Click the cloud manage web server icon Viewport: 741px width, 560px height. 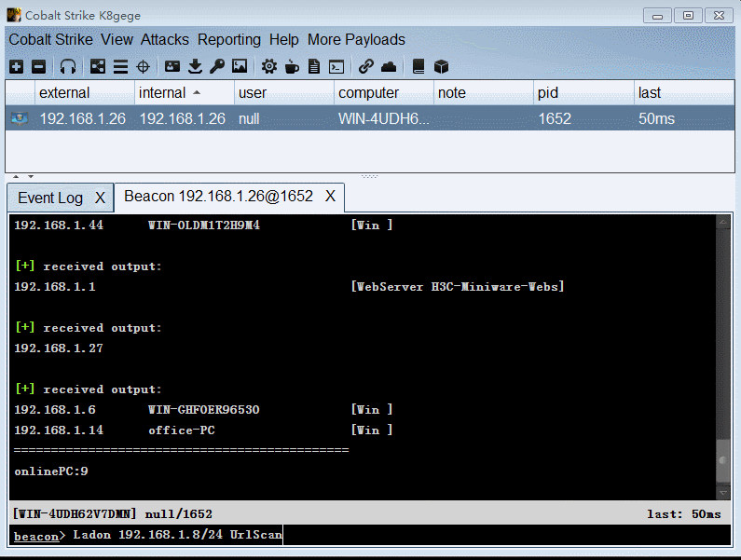click(x=389, y=67)
